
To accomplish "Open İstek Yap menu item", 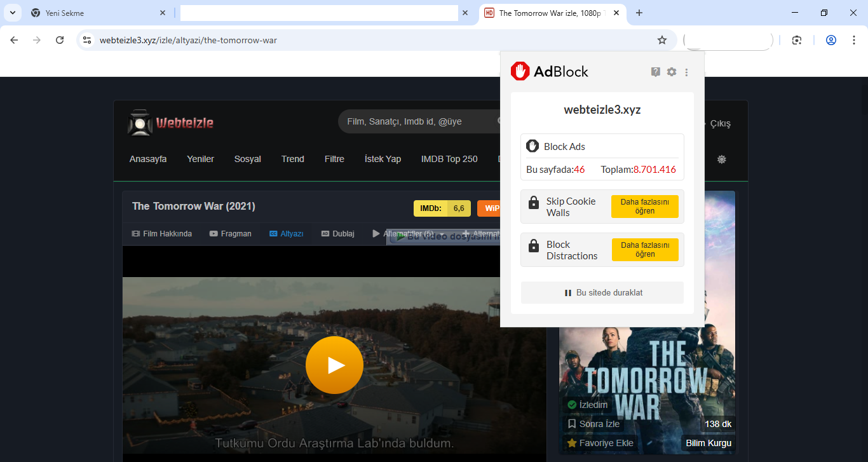I will click(x=383, y=159).
